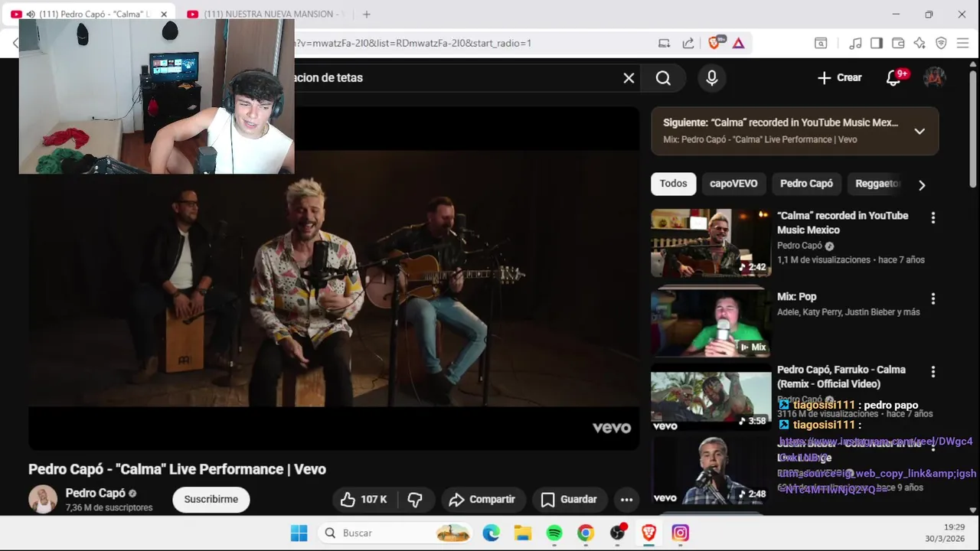Open more actions ellipsis under the video

626,500
